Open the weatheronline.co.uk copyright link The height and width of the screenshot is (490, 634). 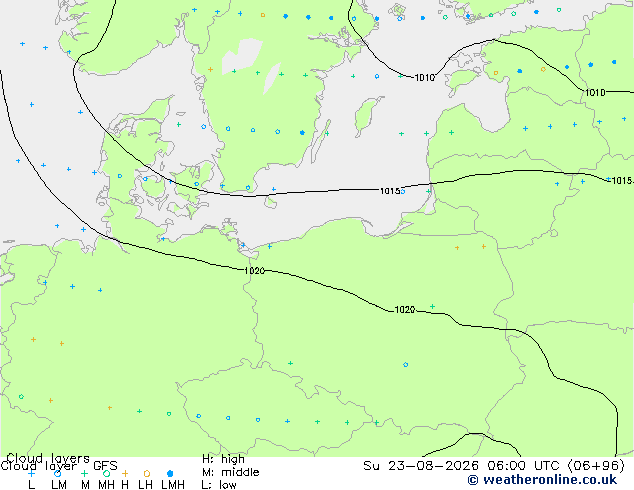click(x=542, y=480)
